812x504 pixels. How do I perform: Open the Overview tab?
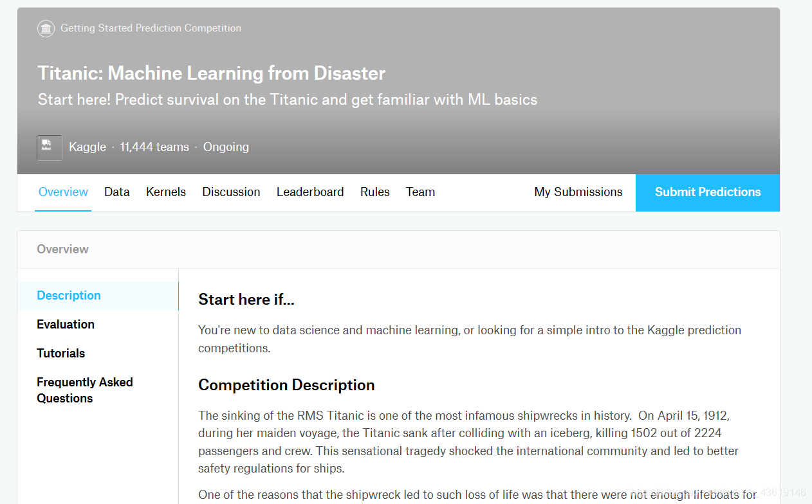[x=63, y=192]
